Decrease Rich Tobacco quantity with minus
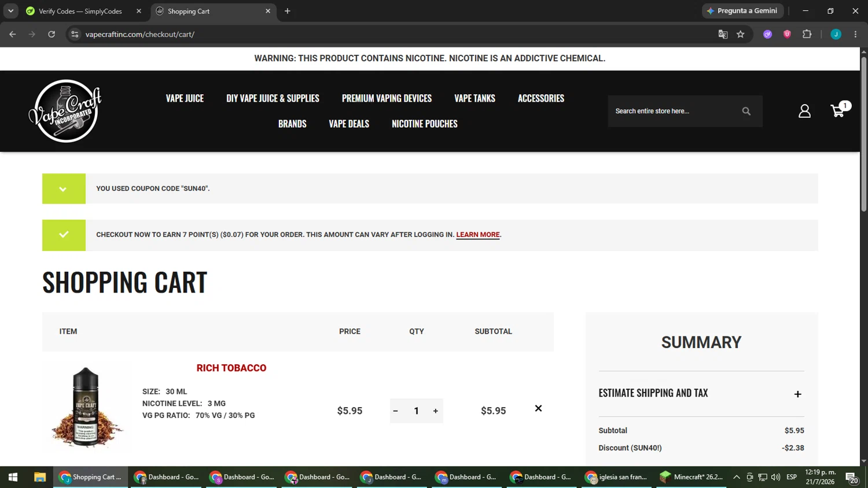The image size is (868, 488). (395, 411)
